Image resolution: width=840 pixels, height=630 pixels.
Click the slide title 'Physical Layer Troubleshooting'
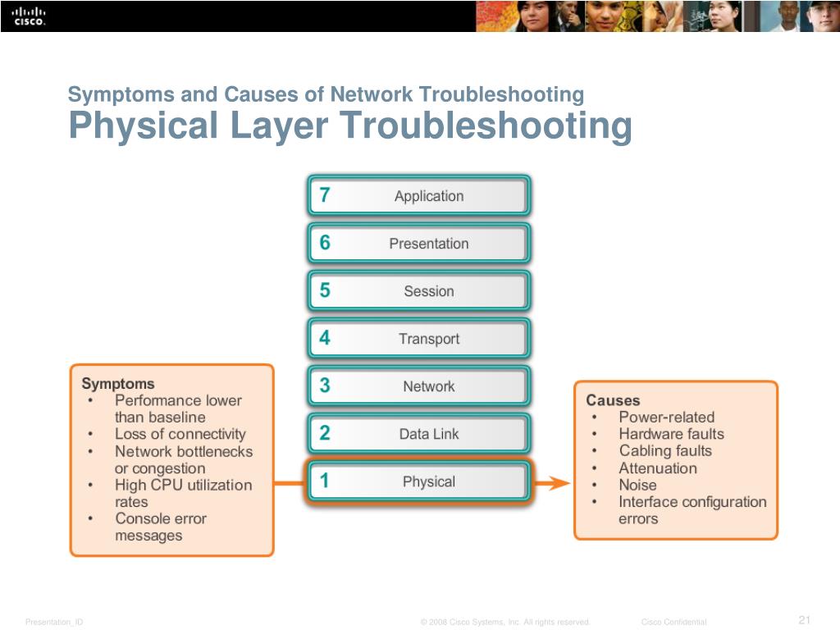pos(350,126)
